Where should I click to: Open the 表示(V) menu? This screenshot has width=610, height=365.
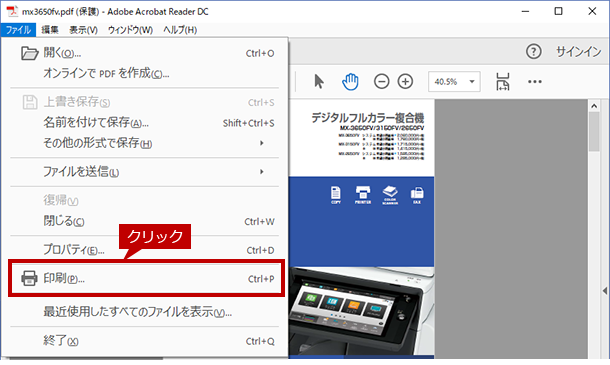pos(83,30)
